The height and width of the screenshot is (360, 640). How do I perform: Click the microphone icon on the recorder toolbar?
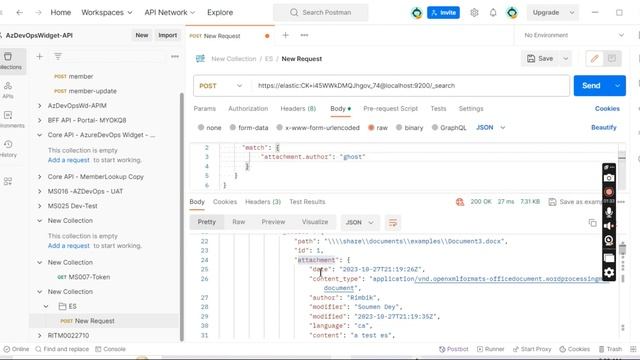click(609, 212)
